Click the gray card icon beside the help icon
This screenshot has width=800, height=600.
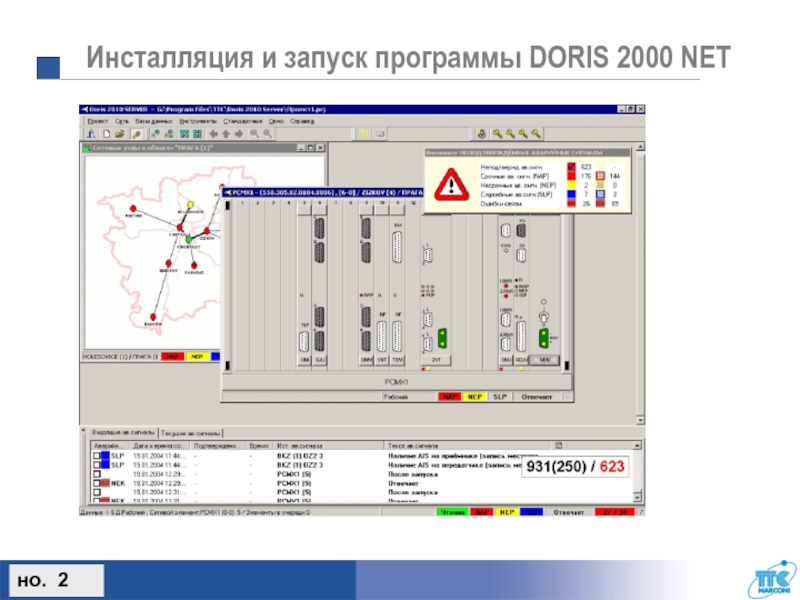380,134
